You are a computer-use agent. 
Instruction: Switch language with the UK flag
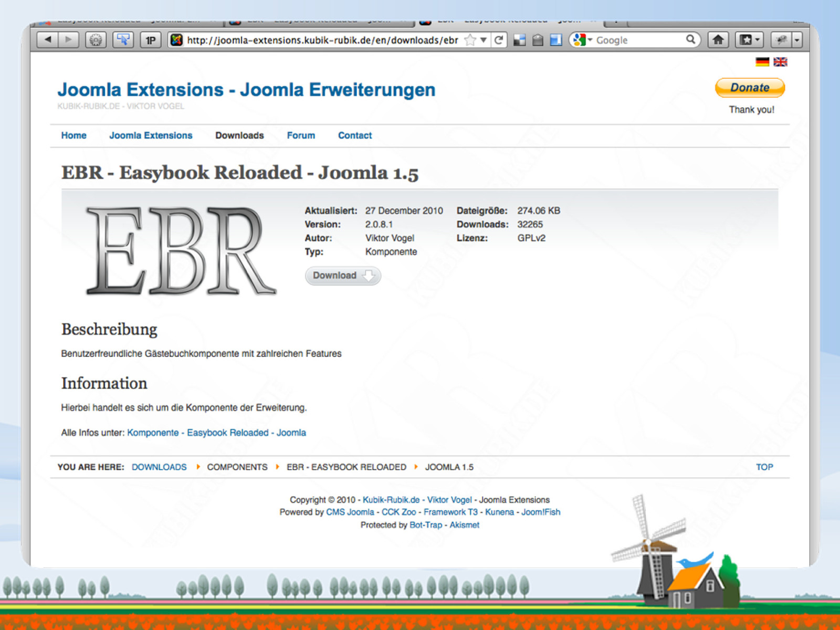pyautogui.click(x=781, y=62)
